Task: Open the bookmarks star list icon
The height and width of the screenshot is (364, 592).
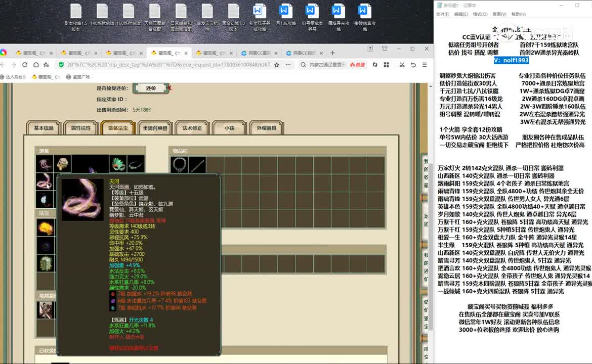Action: tap(46, 65)
